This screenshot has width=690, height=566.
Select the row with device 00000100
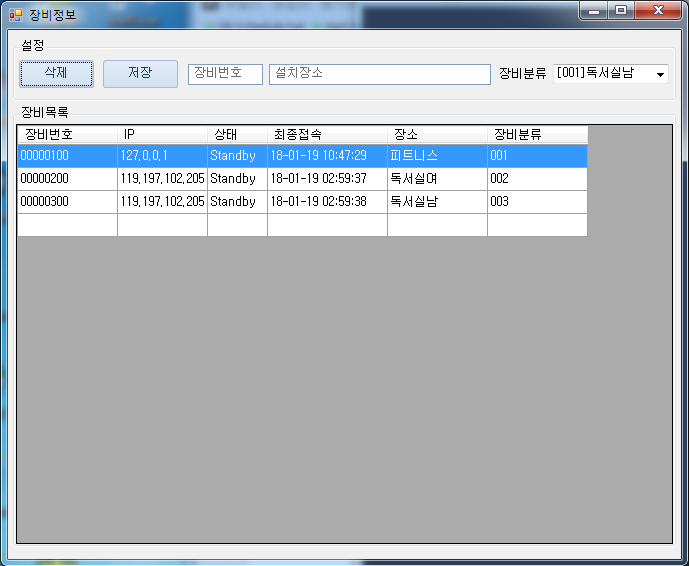67,156
